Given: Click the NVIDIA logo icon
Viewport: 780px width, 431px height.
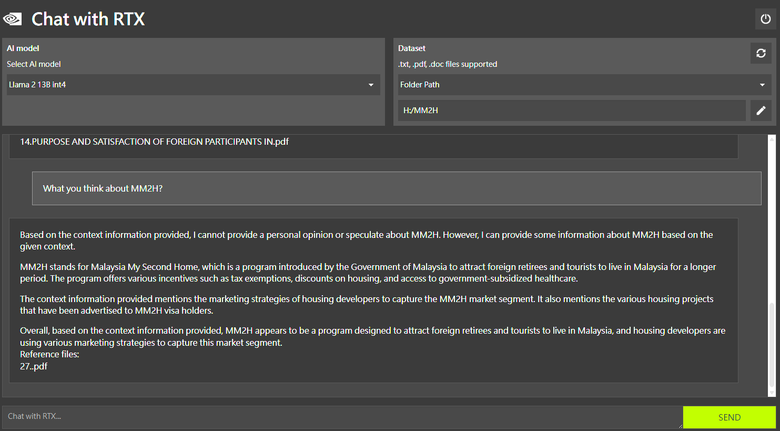Looking at the screenshot, I should tap(12, 19).
